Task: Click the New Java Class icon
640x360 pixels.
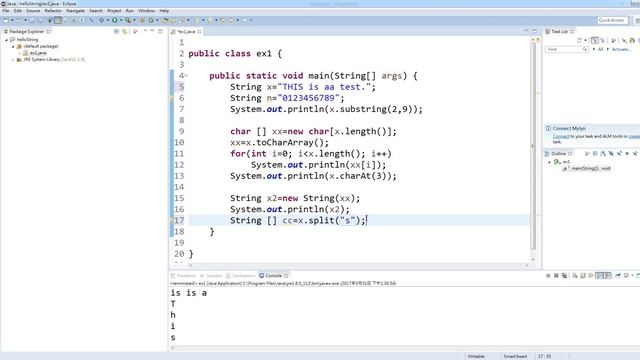Action: point(151,20)
